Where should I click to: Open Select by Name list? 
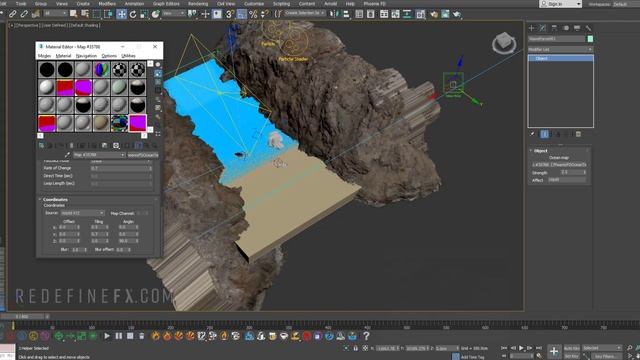(85, 14)
